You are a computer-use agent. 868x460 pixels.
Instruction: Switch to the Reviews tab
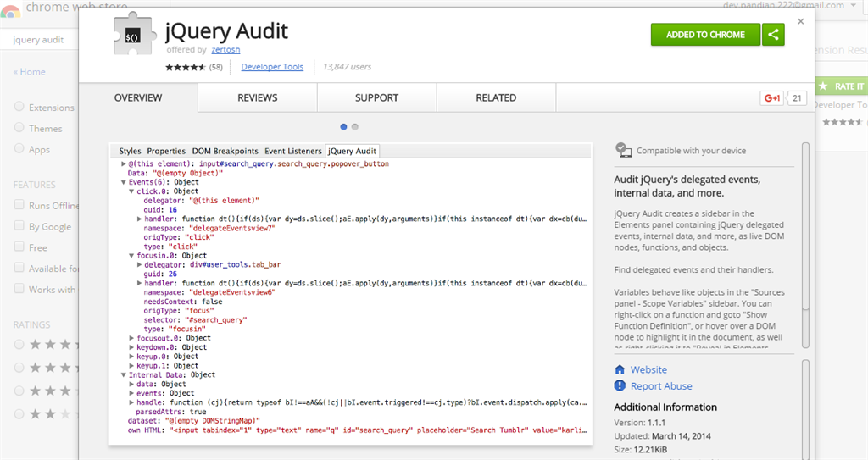(x=258, y=98)
